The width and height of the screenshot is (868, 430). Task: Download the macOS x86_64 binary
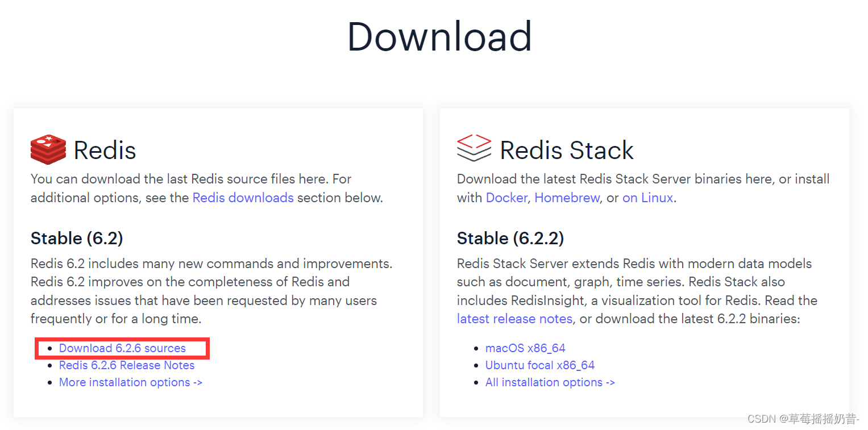525,348
